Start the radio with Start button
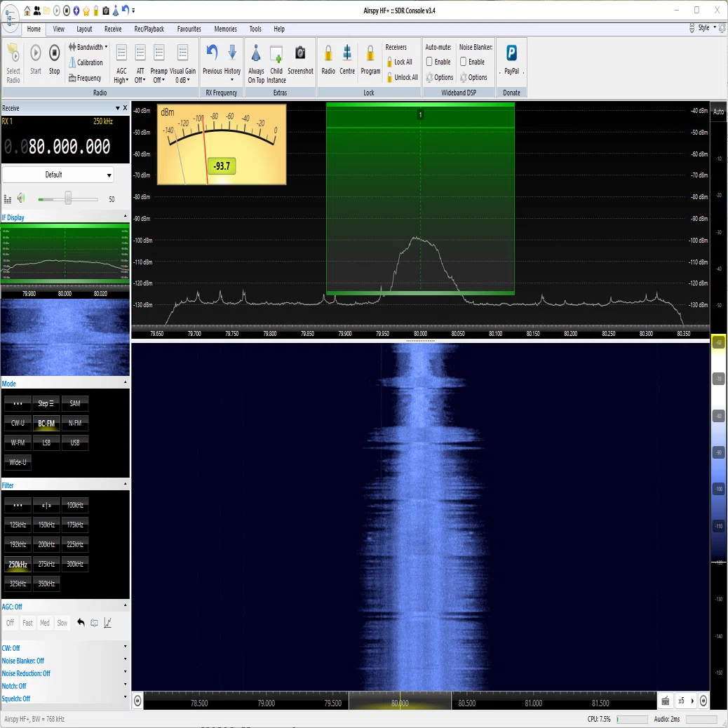Image resolution: width=728 pixels, height=728 pixels. click(35, 59)
